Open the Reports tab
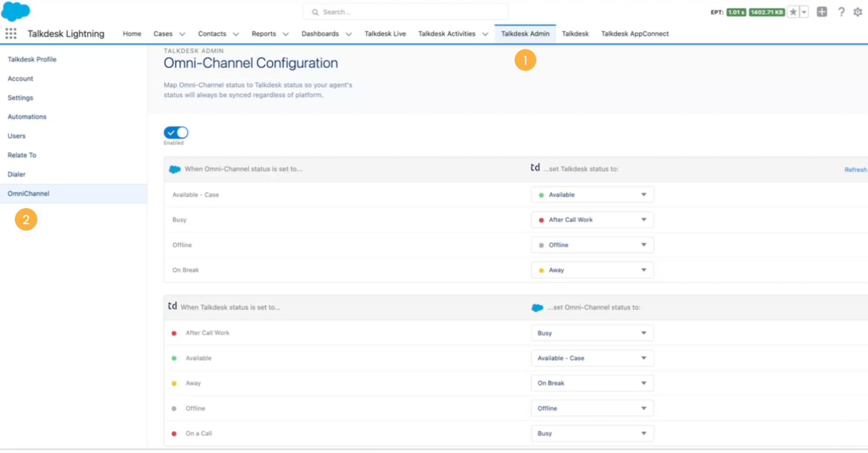868x453 pixels. click(264, 34)
